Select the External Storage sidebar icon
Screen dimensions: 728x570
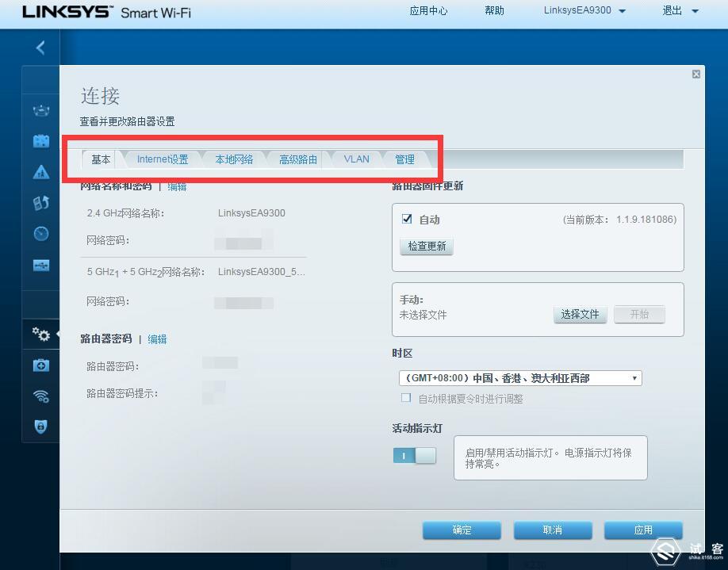[x=41, y=266]
